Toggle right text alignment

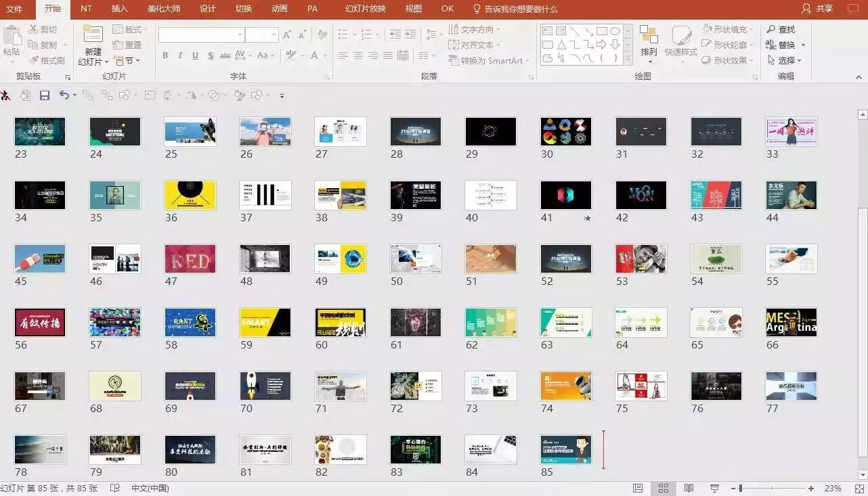(373, 55)
